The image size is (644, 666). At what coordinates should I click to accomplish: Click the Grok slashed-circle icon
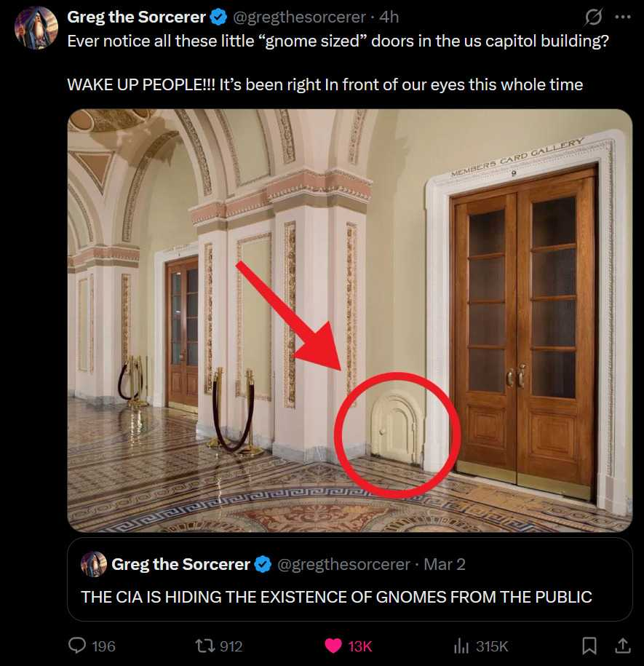click(593, 17)
